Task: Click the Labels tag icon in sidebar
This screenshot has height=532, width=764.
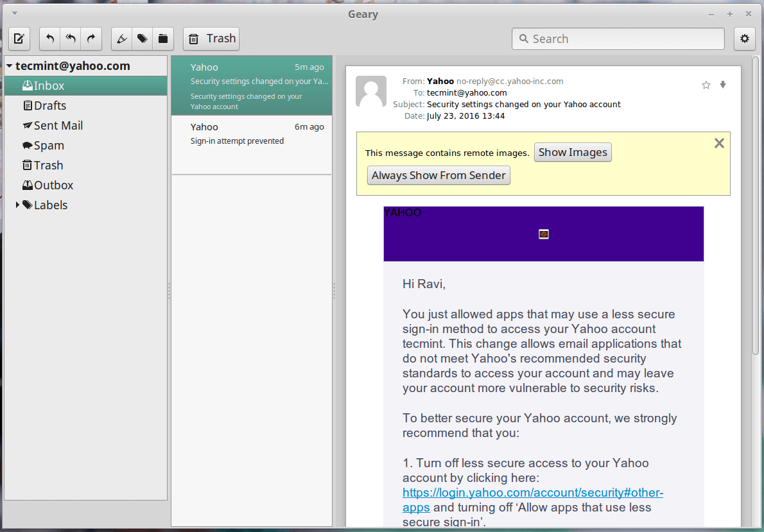Action: pos(27,205)
